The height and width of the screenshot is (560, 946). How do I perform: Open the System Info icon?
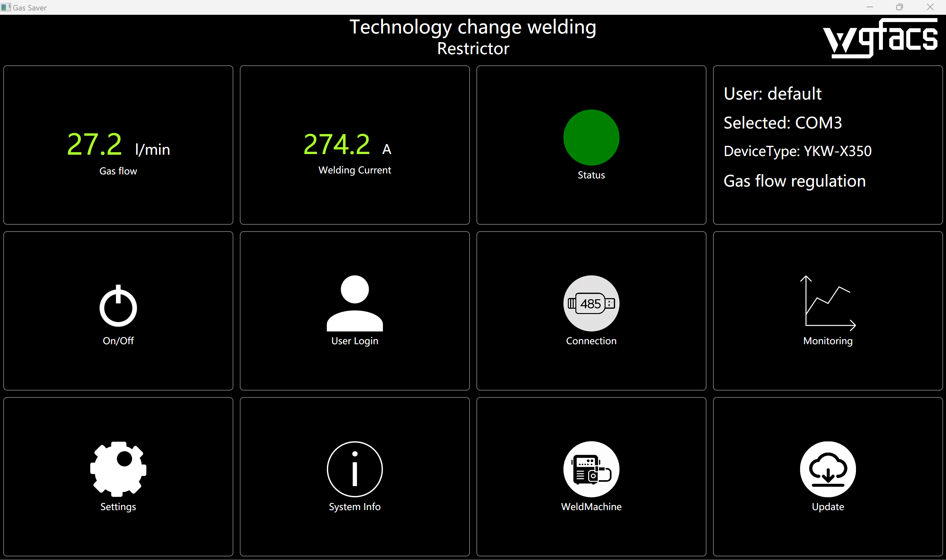tap(355, 469)
